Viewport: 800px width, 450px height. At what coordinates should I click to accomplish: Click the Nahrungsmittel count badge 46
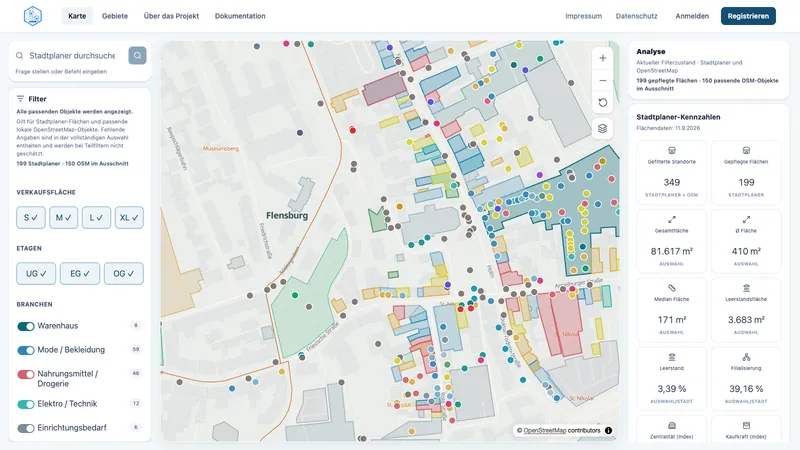coord(136,373)
